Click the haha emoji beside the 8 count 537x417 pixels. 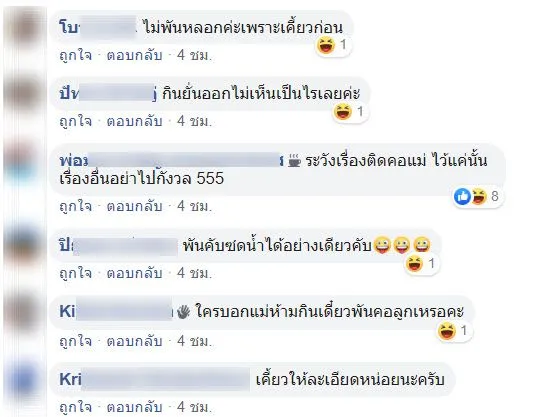pyautogui.click(x=479, y=197)
